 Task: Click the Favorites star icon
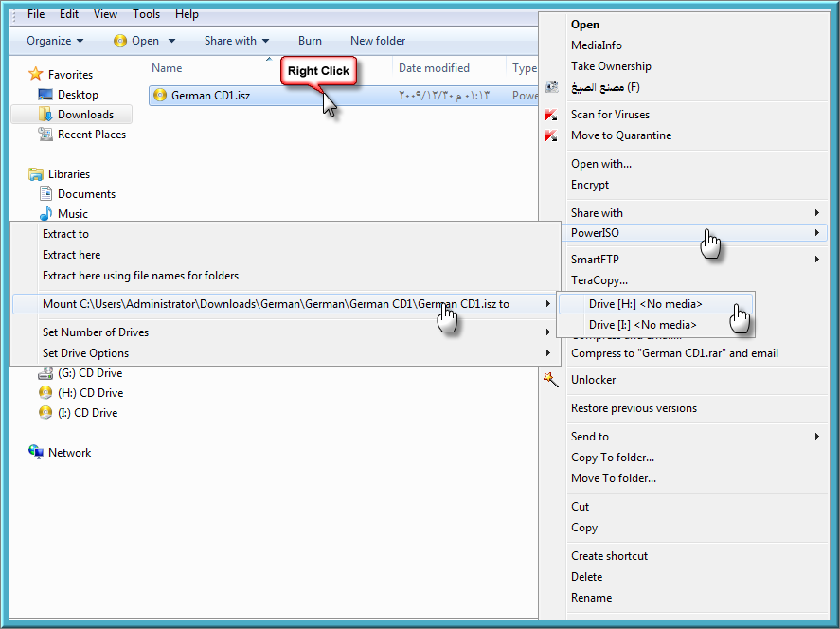tap(36, 74)
